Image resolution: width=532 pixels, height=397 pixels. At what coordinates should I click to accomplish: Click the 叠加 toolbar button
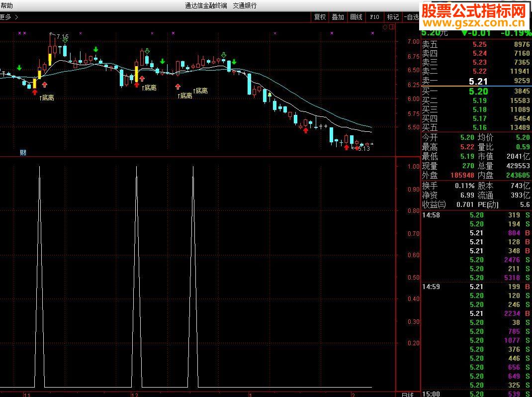coord(338,17)
